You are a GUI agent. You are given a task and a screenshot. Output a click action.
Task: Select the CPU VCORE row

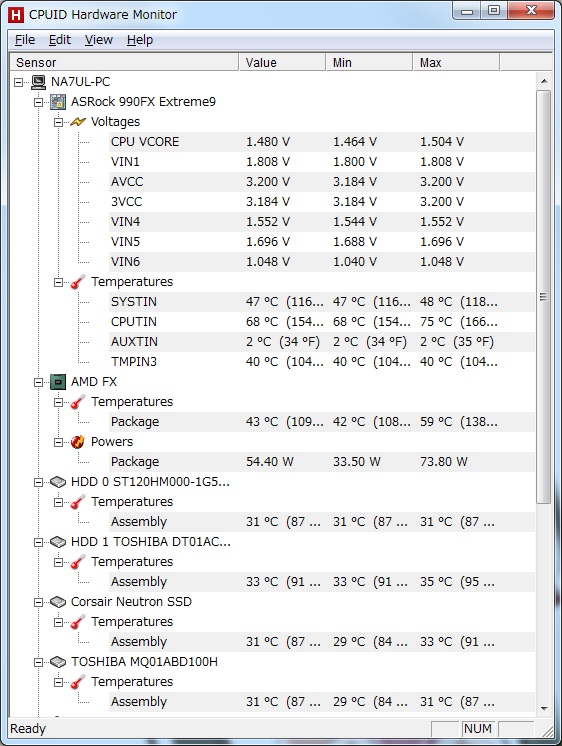(x=322, y=142)
